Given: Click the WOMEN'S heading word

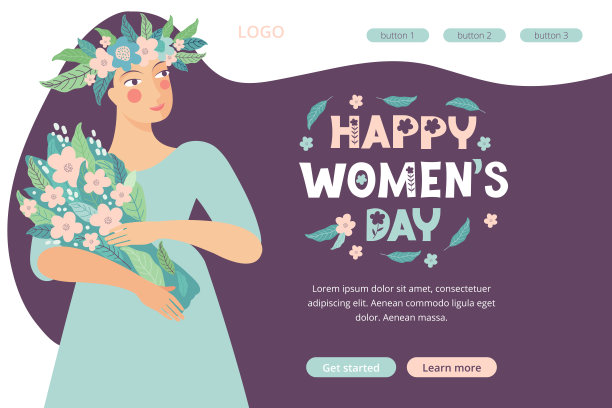Looking at the screenshot, I should (x=404, y=179).
